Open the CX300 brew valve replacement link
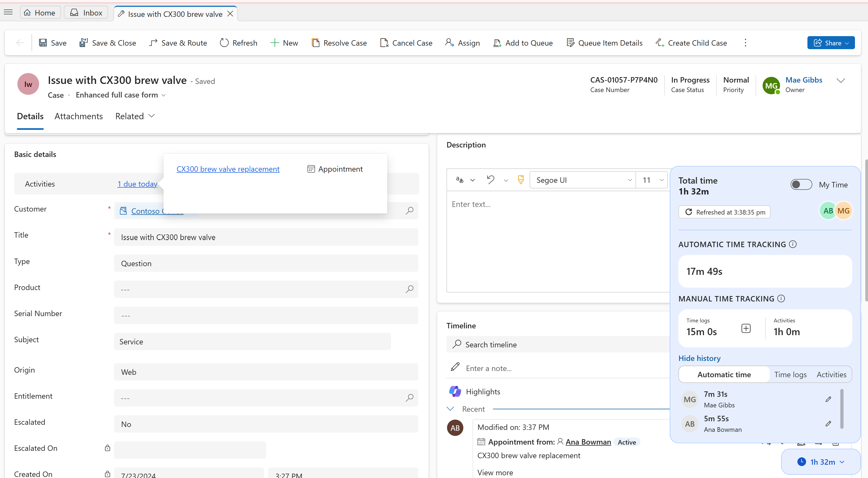Image resolution: width=868 pixels, height=478 pixels. (x=228, y=169)
